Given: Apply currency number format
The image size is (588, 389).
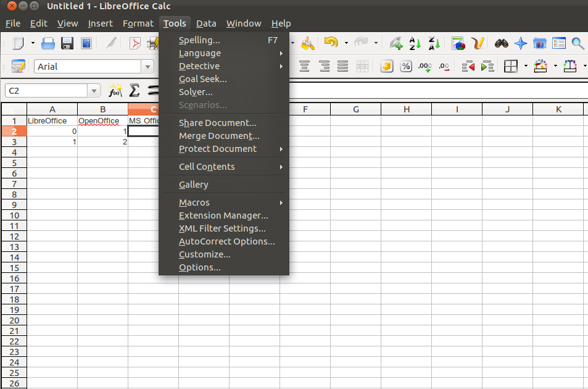Looking at the screenshot, I should [x=386, y=66].
